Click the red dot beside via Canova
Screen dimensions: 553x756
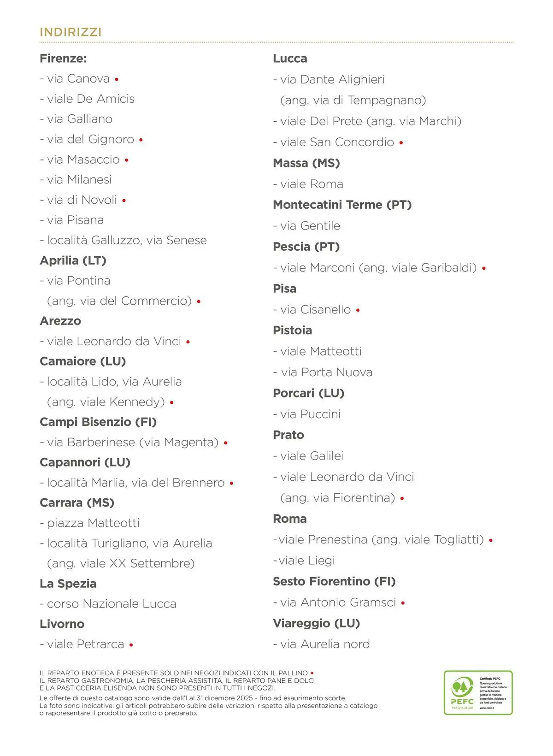tap(117, 79)
